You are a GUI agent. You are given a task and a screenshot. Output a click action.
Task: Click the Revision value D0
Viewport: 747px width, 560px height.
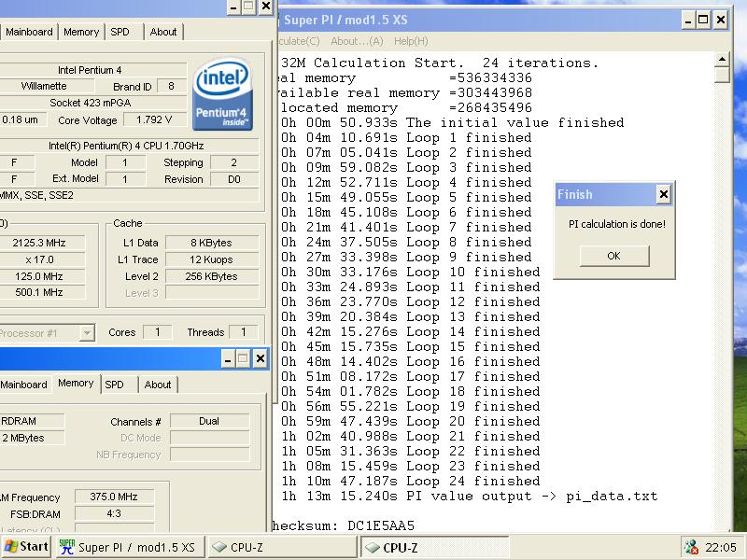(x=234, y=179)
